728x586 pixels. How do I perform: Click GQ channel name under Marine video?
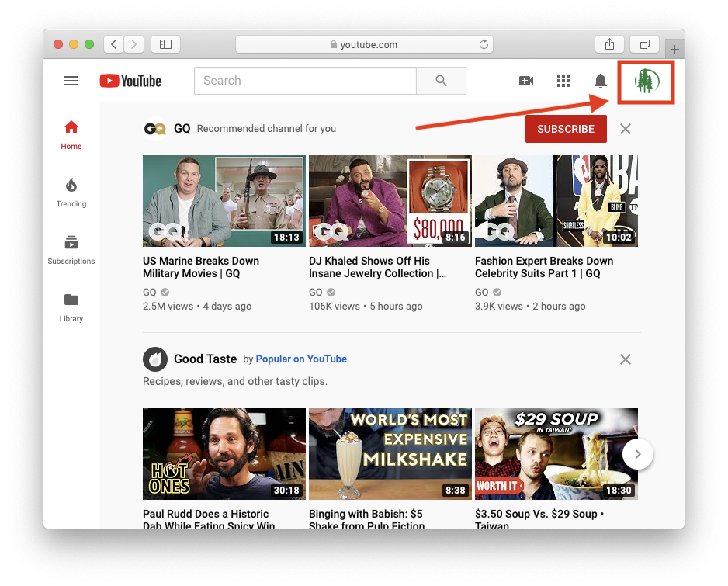click(x=150, y=292)
